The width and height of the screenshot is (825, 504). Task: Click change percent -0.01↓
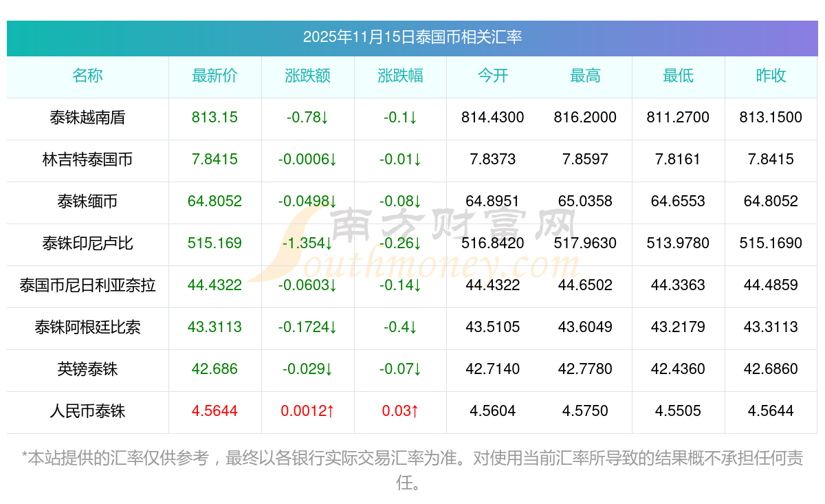(400, 160)
